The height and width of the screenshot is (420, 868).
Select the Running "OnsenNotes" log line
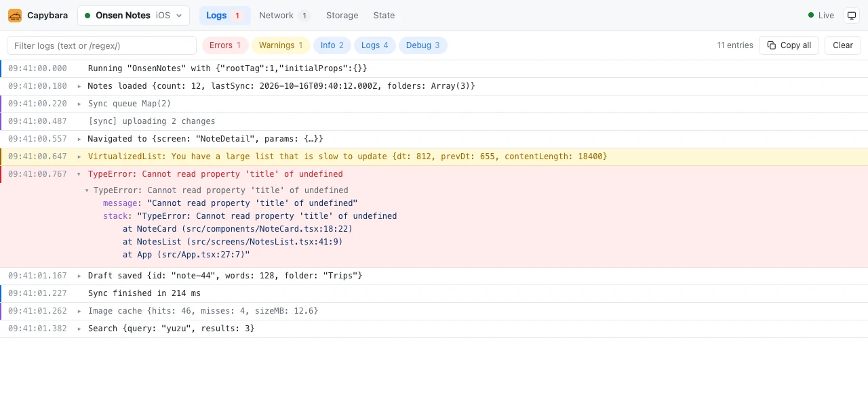[x=434, y=68]
